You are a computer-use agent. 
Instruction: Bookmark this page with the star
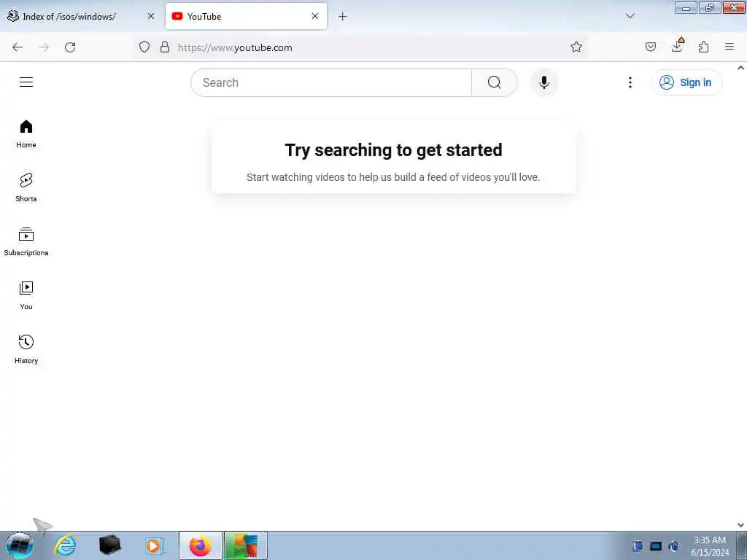(x=576, y=47)
